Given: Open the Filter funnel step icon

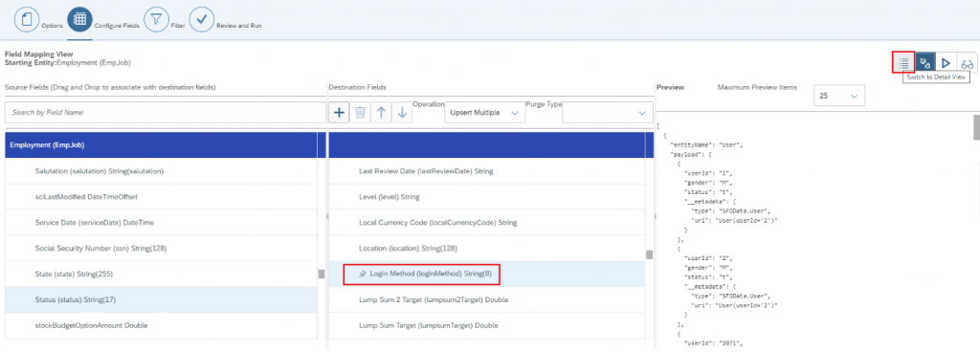Looking at the screenshot, I should 156,19.
